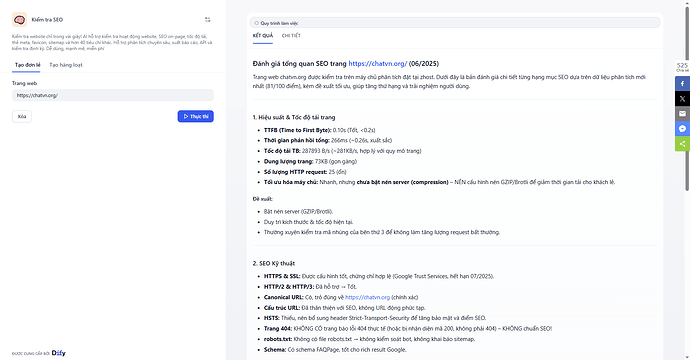Focus the "Trang web" URL input field

click(113, 95)
